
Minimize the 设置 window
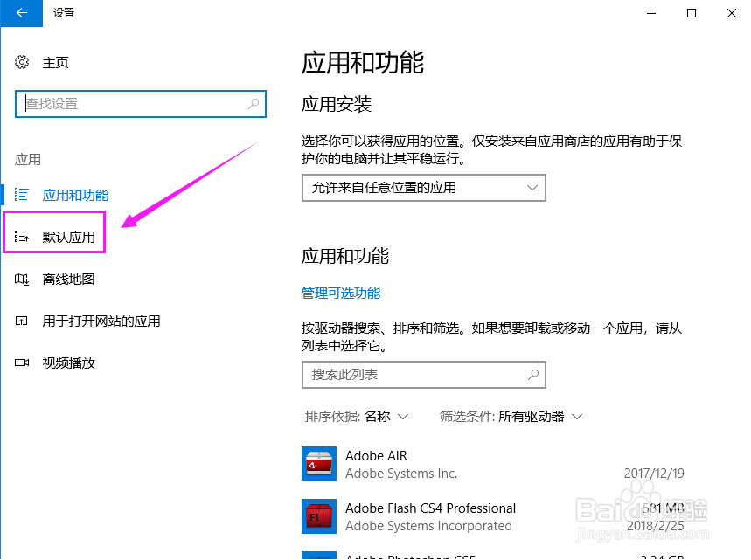(x=651, y=13)
